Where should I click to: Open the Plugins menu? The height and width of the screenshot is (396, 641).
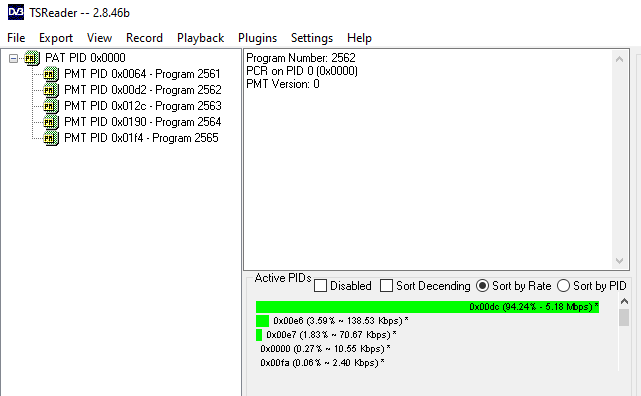pos(257,38)
